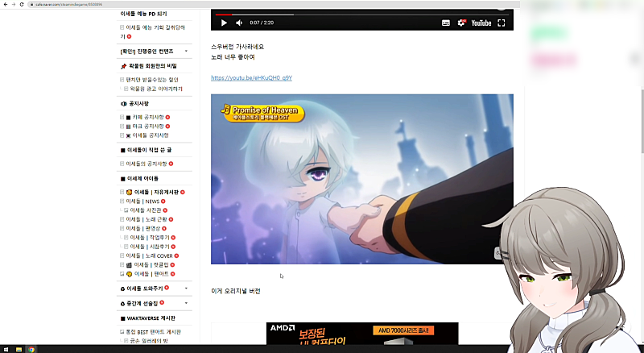Focus the cafe.naver.com address bar
644x353 pixels.
pyautogui.click(x=273, y=4)
